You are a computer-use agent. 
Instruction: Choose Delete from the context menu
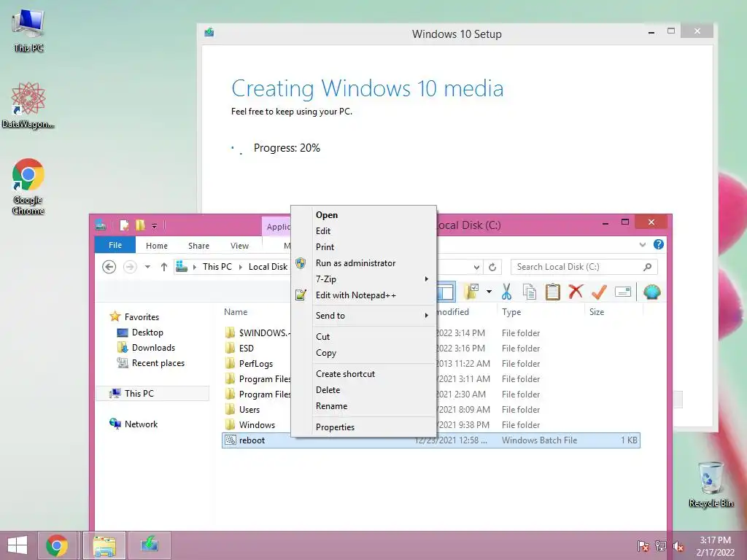364,390
